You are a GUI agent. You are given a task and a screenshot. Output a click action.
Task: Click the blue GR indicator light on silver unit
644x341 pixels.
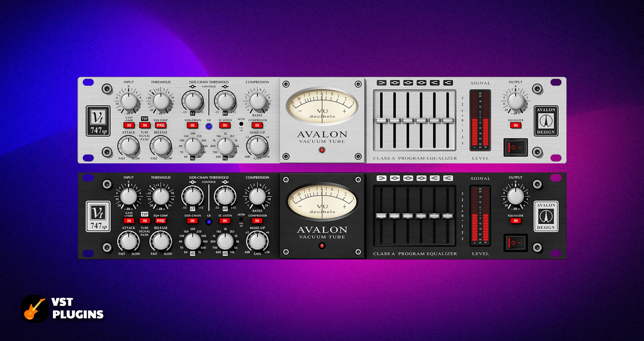209,126
